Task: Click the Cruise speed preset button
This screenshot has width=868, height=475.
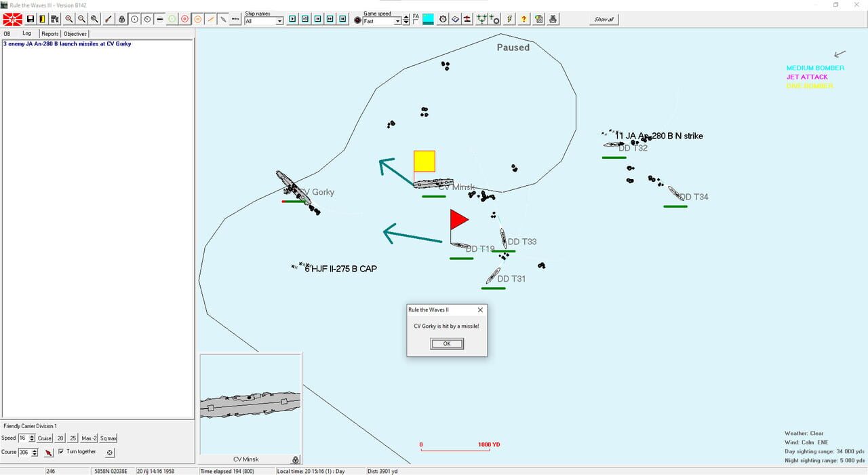Action: (45, 438)
